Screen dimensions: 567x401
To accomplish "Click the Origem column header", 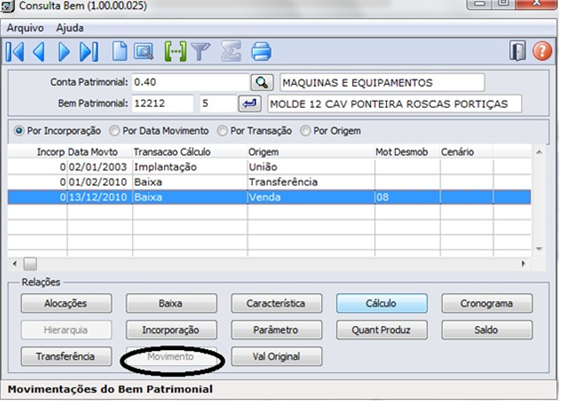I will [x=311, y=152].
